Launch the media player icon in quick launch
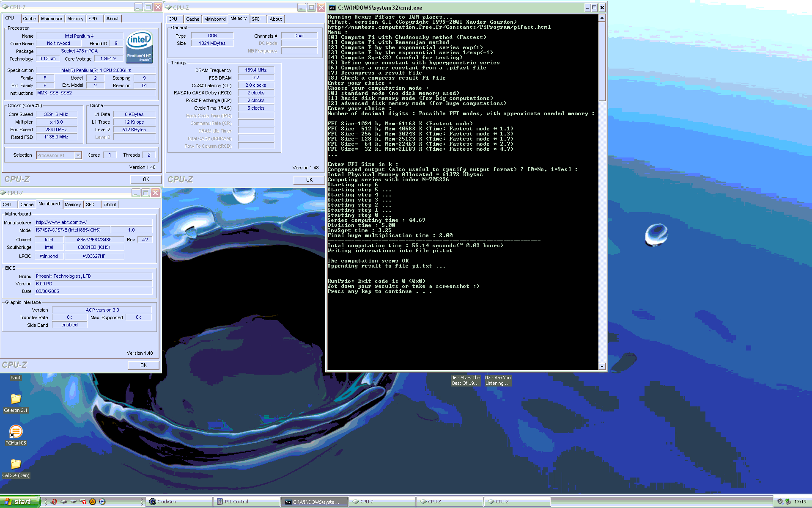The image size is (812, 508). point(102,502)
